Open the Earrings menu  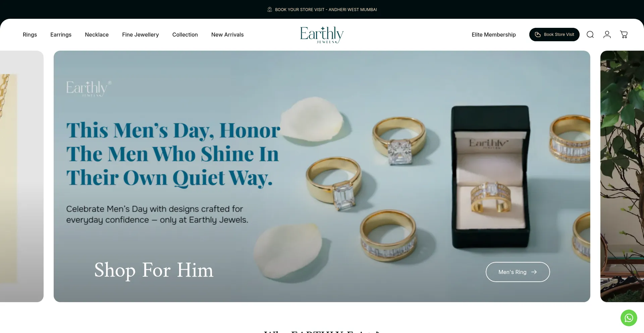[x=61, y=35]
